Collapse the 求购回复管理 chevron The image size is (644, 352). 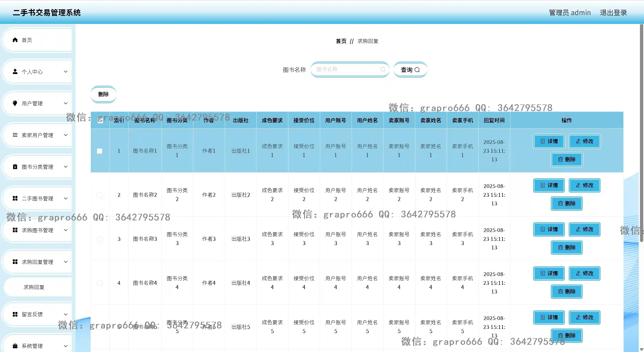click(66, 262)
